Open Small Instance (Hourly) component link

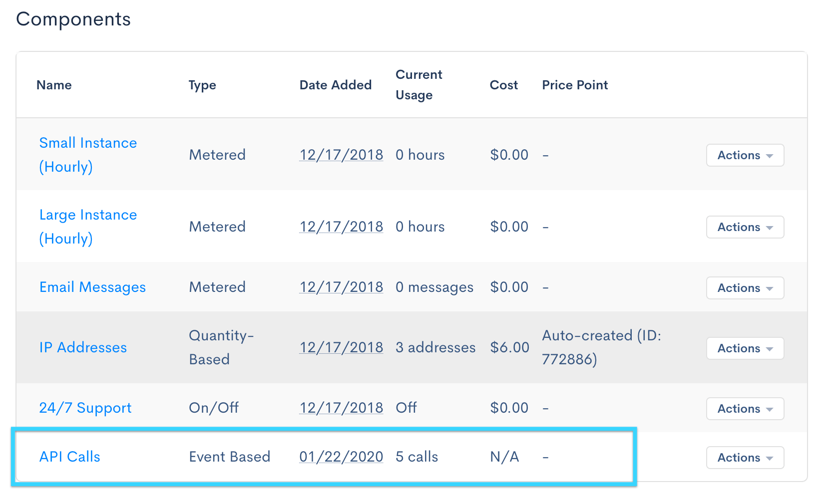pyautogui.click(x=88, y=154)
